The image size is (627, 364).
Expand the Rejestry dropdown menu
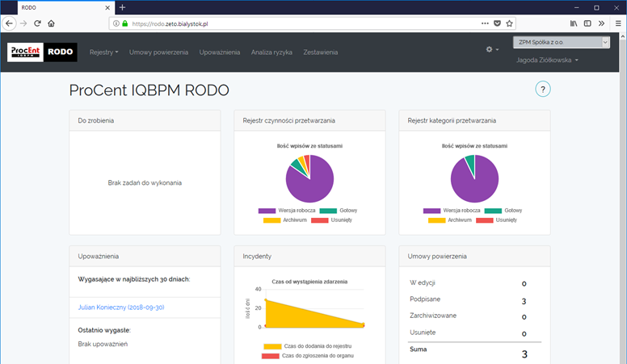104,52
